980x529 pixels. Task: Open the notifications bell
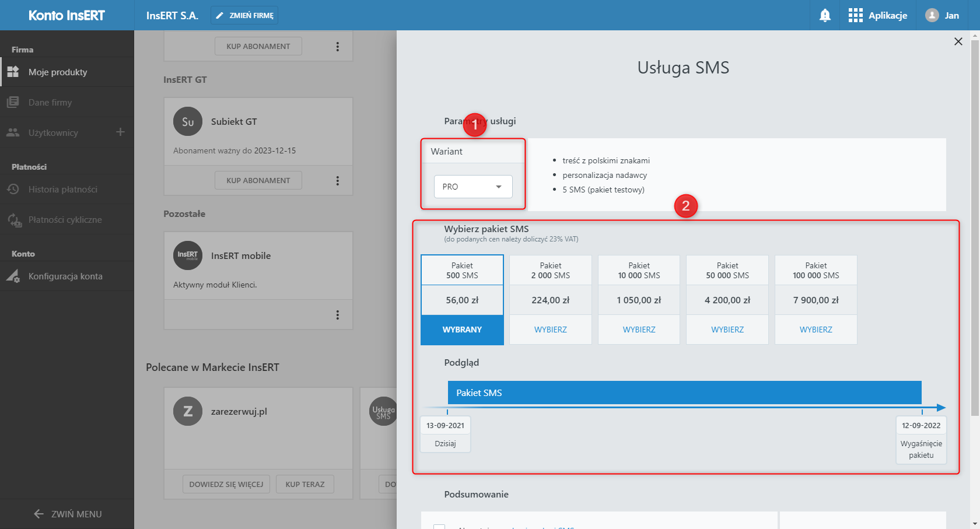coord(825,16)
